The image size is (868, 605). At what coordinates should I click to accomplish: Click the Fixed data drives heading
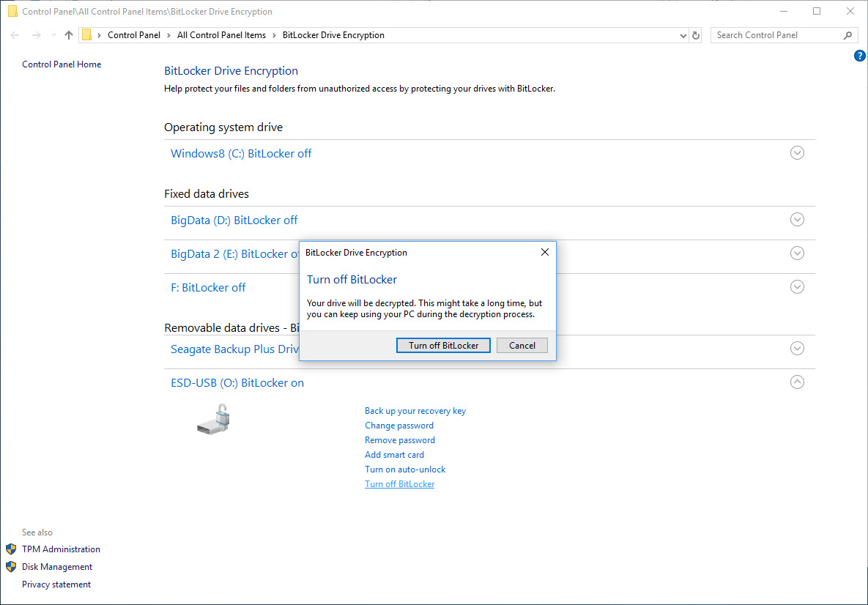[207, 194]
